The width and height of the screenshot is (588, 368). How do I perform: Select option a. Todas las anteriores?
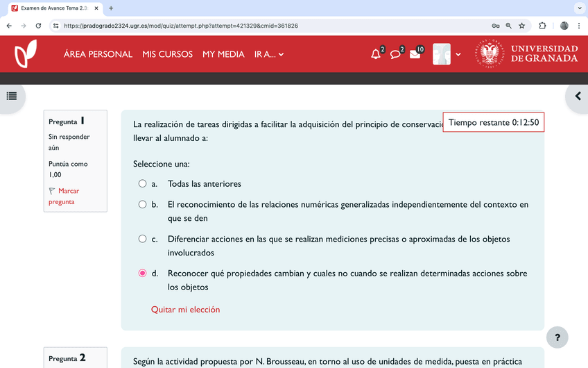tap(143, 184)
